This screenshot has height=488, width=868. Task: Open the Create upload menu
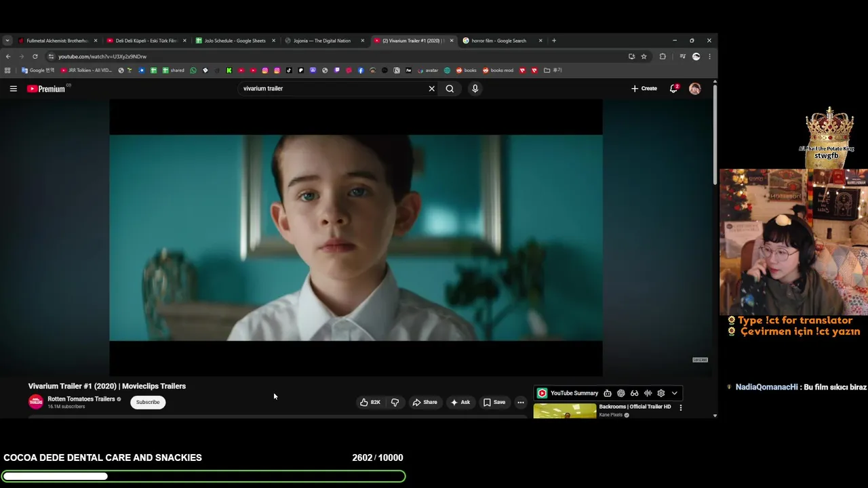pos(644,88)
